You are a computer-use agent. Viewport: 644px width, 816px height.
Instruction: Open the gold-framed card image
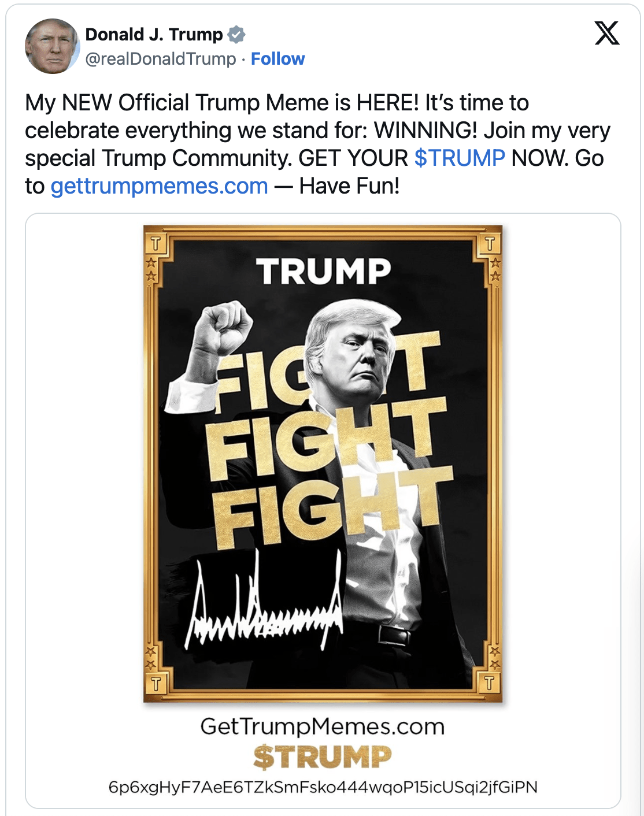pos(323,463)
